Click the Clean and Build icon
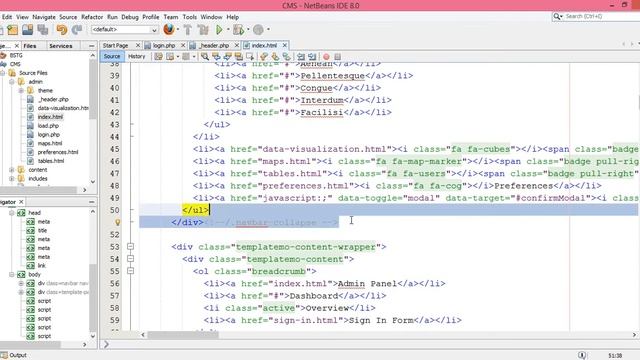 tap(203, 29)
